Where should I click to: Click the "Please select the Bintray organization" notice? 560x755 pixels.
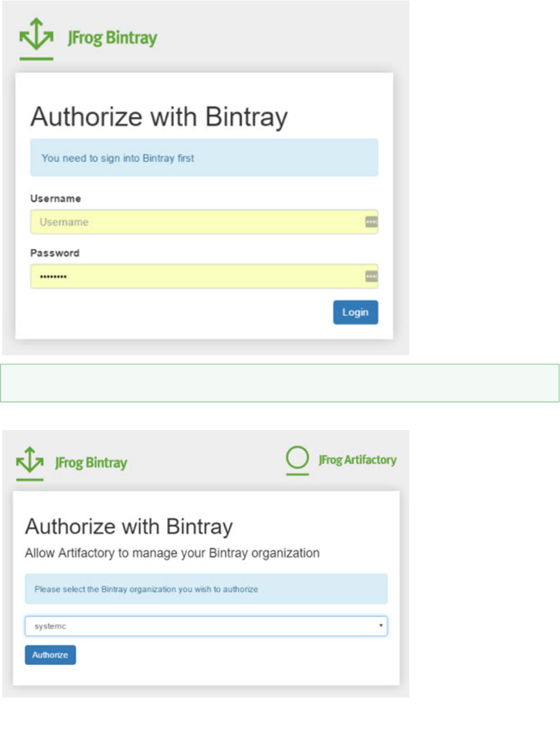click(x=206, y=589)
